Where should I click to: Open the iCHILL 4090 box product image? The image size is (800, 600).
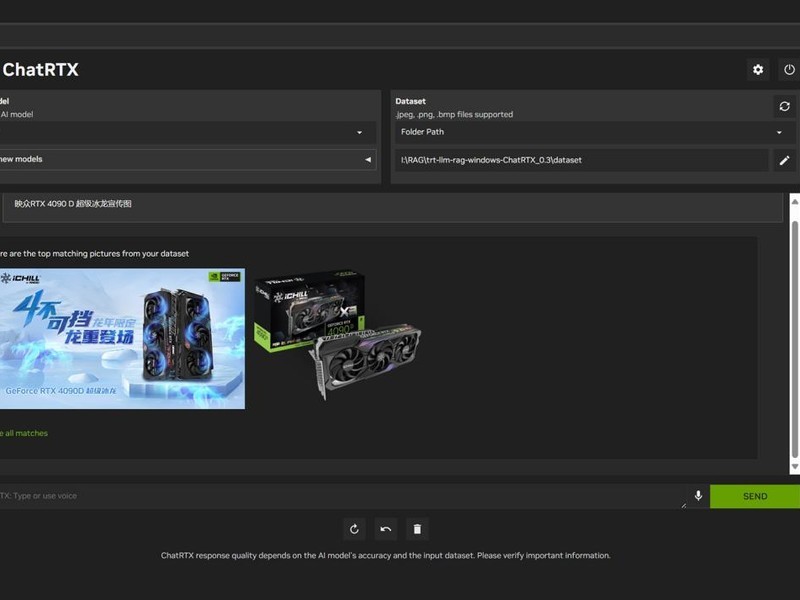coord(338,335)
